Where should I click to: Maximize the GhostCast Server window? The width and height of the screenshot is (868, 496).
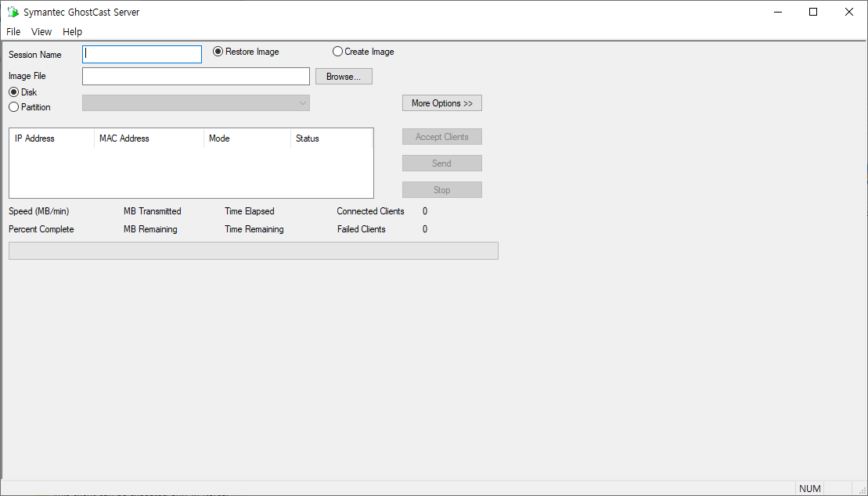pos(813,13)
